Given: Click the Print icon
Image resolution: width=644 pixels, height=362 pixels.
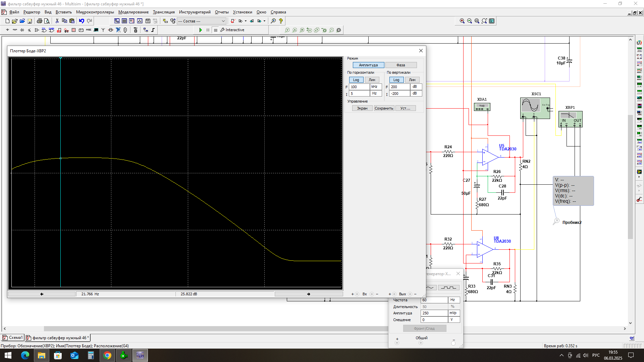Looking at the screenshot, I should point(39,21).
